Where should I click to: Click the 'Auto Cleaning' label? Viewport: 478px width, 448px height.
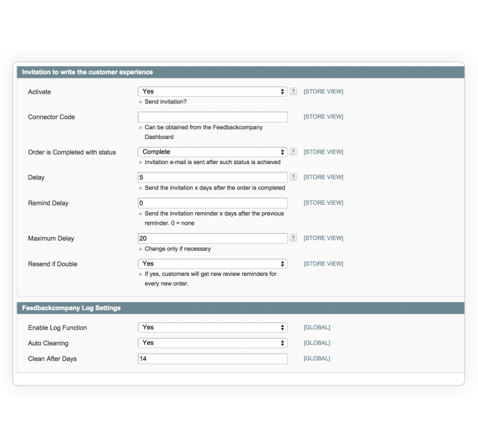pyautogui.click(x=48, y=343)
